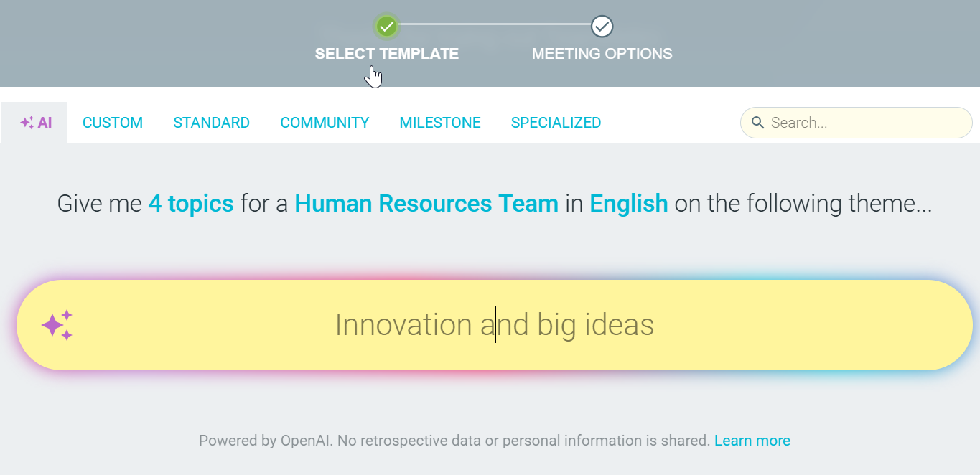Change the '4 topics' count selector

click(x=191, y=204)
